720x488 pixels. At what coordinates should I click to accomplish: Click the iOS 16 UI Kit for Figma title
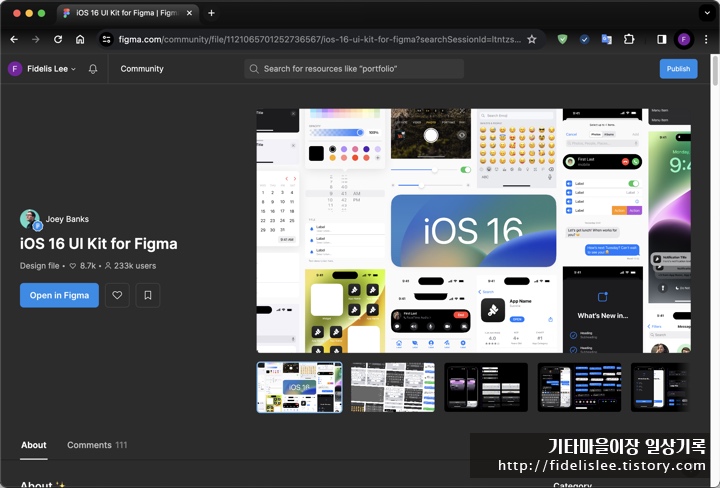click(98, 244)
